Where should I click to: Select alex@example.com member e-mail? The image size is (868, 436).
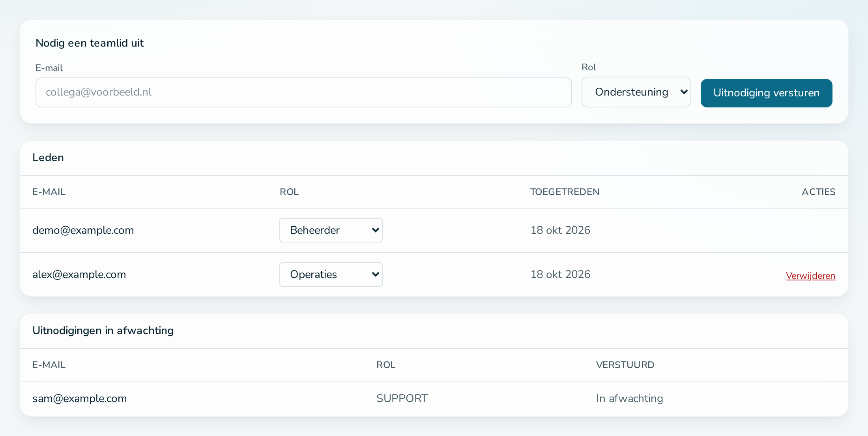79,274
